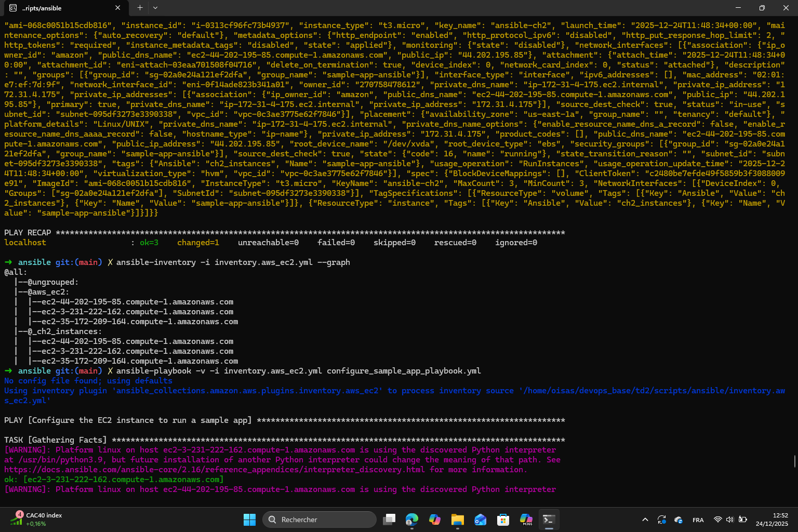
Task: Open the volume control in system tray
Action: point(730,520)
